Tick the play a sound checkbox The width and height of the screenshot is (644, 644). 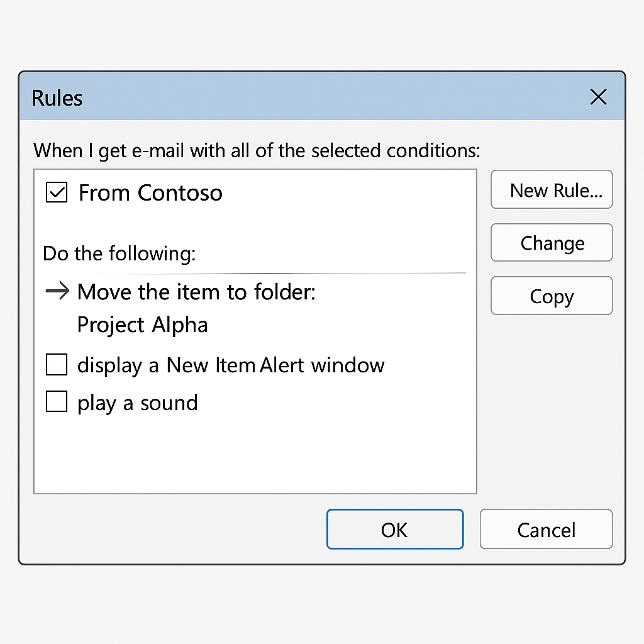(x=56, y=401)
